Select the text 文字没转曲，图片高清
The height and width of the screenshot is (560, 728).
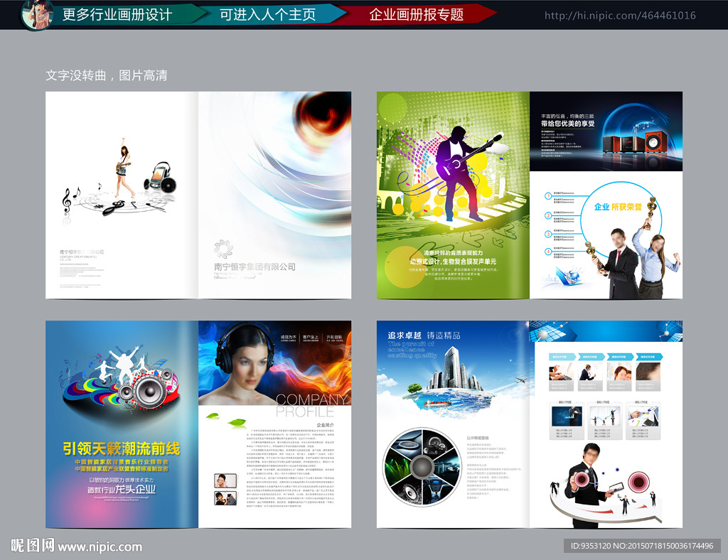tap(107, 75)
